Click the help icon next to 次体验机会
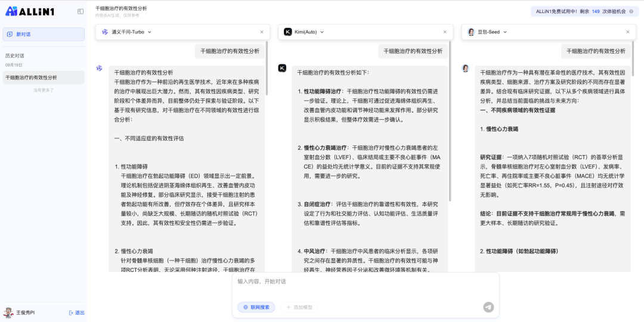 tap(631, 11)
